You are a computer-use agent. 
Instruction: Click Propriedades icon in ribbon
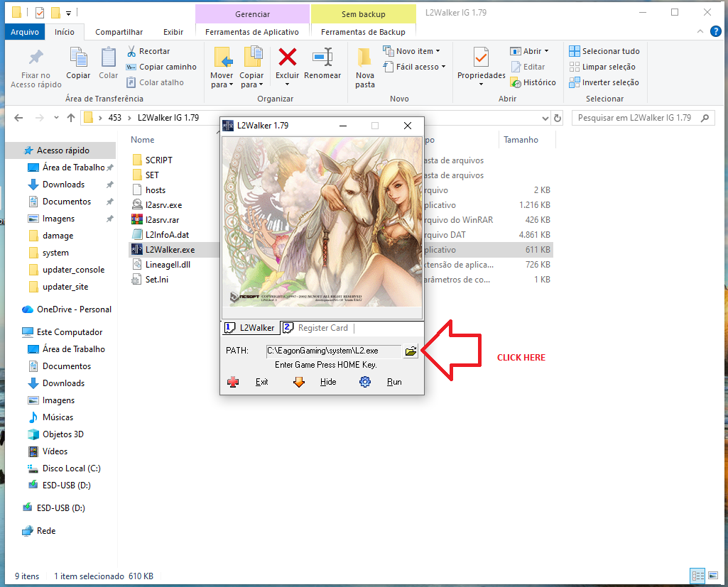click(x=481, y=57)
